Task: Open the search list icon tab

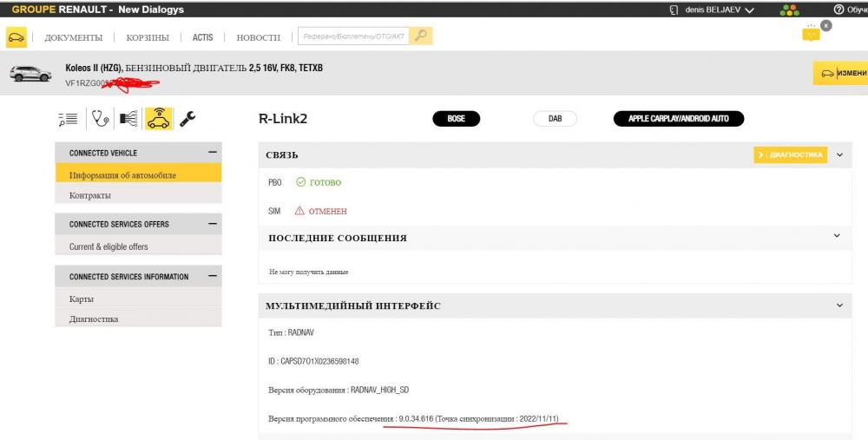Action: click(69, 119)
